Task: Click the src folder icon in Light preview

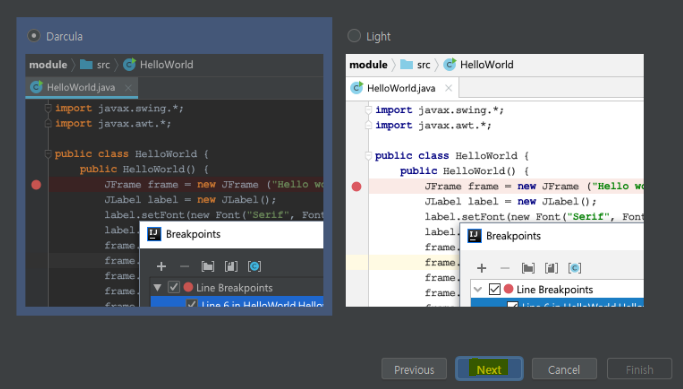Action: [x=406, y=64]
